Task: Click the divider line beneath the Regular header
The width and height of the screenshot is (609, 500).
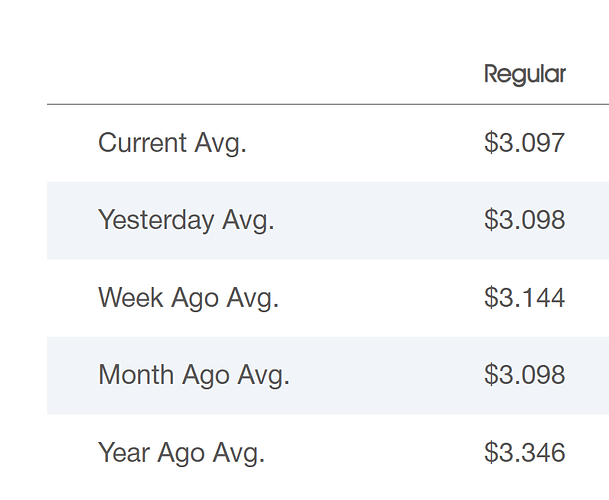Action: click(x=328, y=104)
